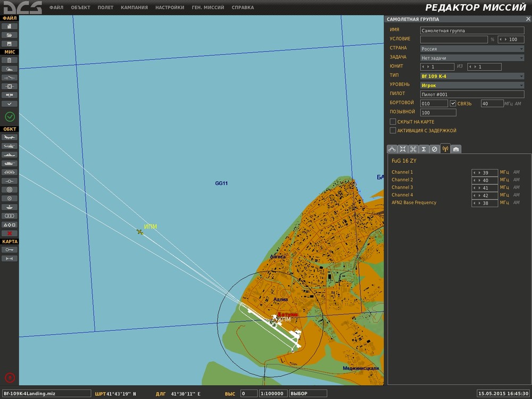Image resolution: width=532 pixels, height=399 pixels.
Task: Click the red X delete icon
Action: pos(10,234)
